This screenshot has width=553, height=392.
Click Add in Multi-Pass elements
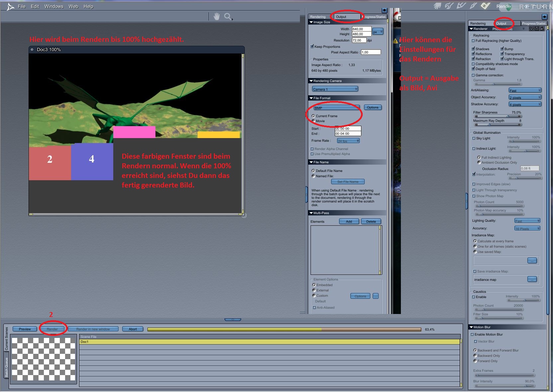[349, 221]
